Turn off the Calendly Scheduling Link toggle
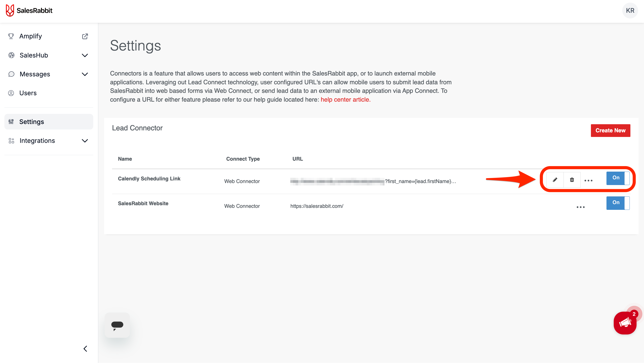This screenshot has height=363, width=644. point(618,178)
